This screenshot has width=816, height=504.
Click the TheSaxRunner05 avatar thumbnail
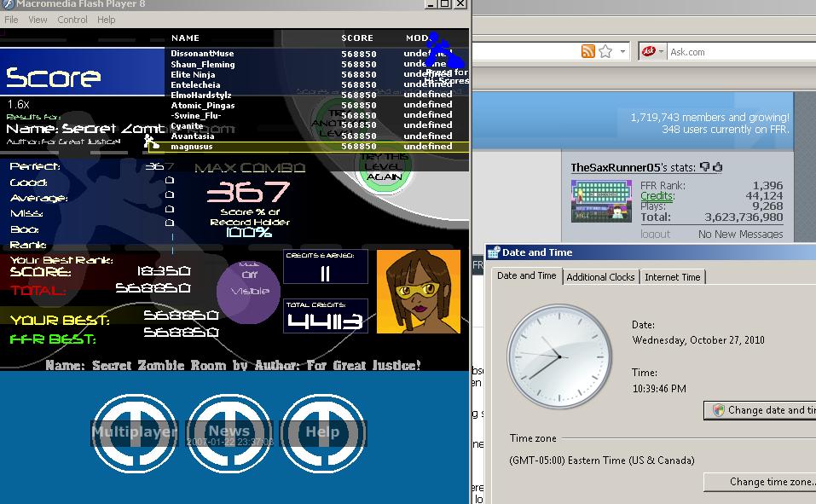[601, 201]
